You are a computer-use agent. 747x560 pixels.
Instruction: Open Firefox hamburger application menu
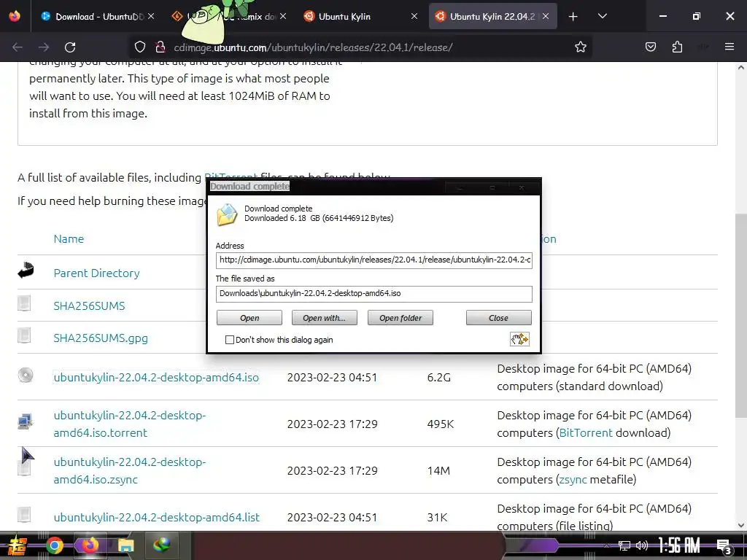[x=729, y=47]
